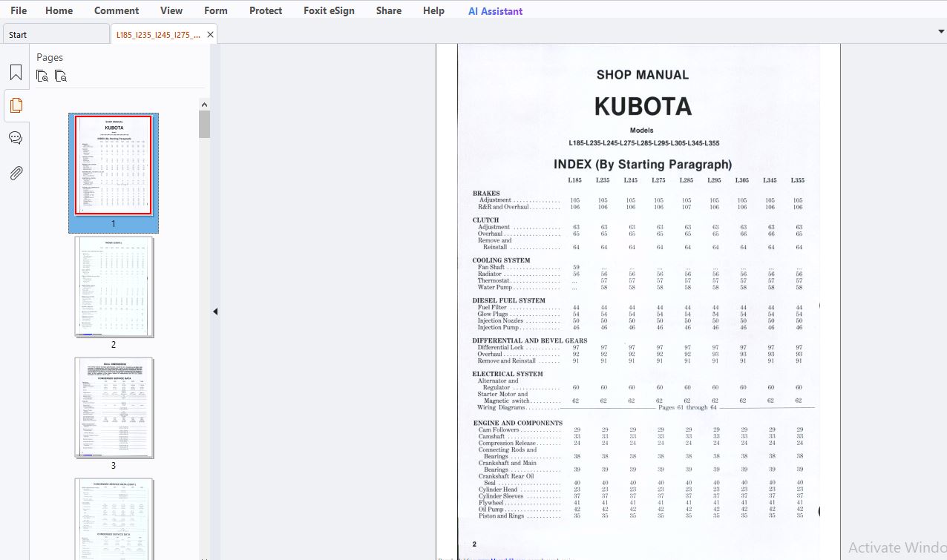Image resolution: width=947 pixels, height=560 pixels.
Task: Select page 3 thumbnail
Action: pyautogui.click(x=114, y=407)
